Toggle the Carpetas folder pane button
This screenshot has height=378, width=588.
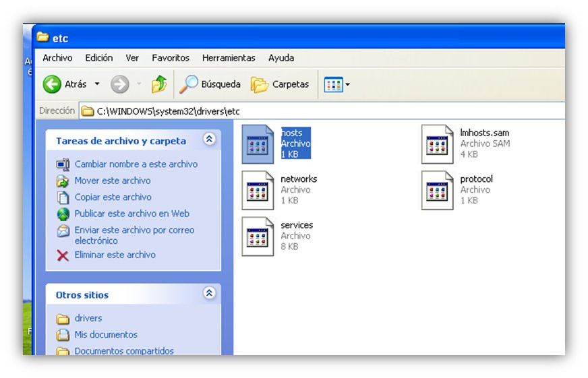pyautogui.click(x=280, y=84)
